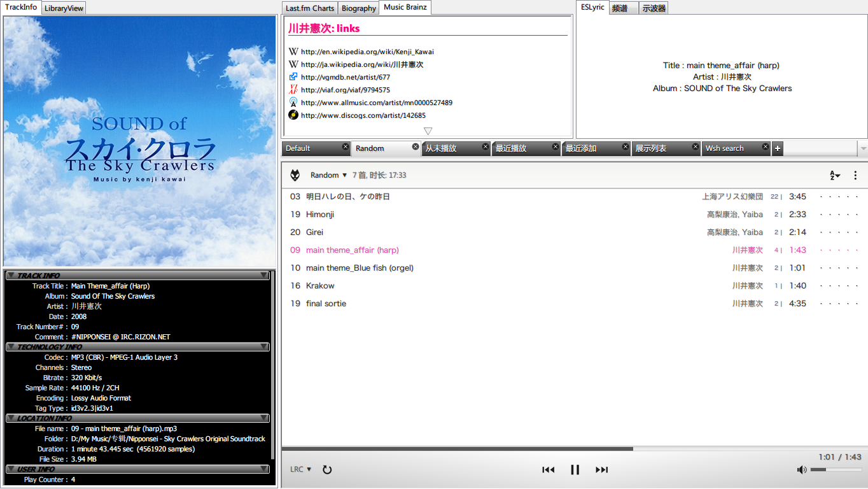Click the VIAF link icon

point(293,90)
